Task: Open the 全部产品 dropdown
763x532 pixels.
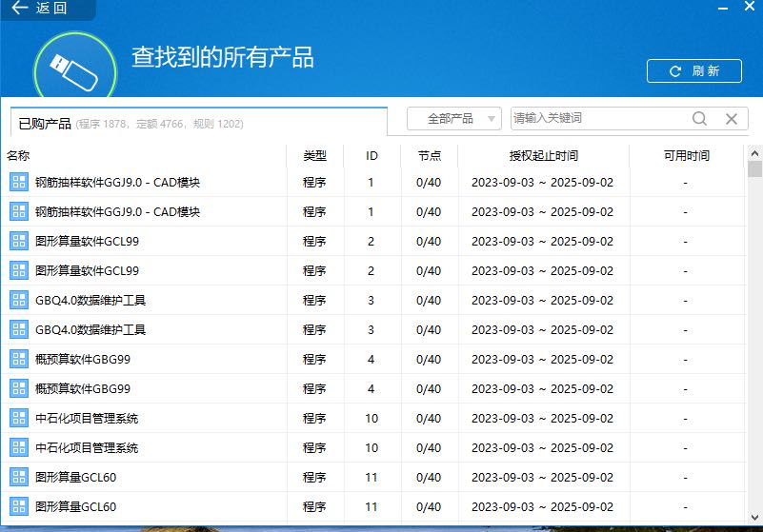Action: click(454, 119)
